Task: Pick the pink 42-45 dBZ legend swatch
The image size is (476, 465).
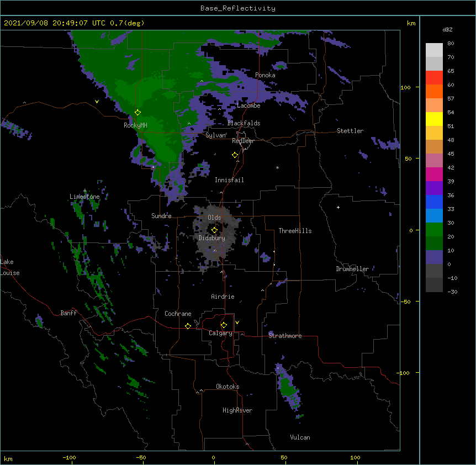Action: tap(434, 160)
